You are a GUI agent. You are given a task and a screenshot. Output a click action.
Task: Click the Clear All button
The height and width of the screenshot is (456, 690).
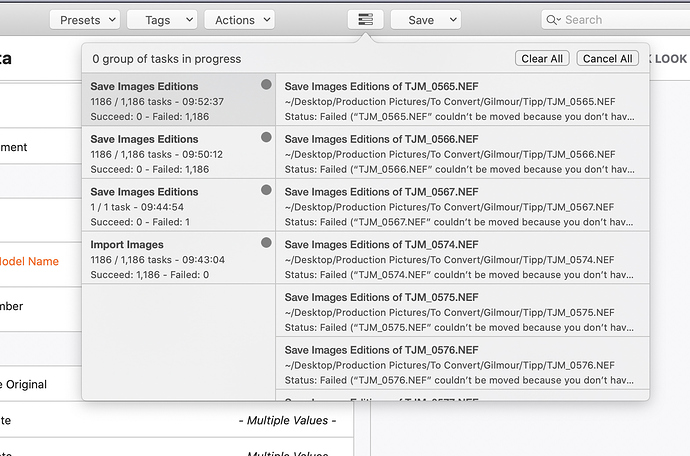(x=542, y=59)
